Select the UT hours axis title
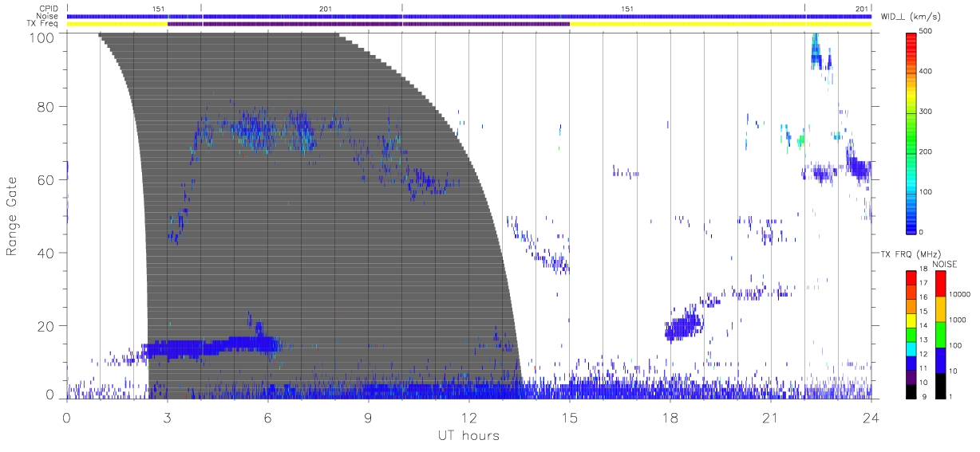Viewport: 980px width, 452px height. 468,435
